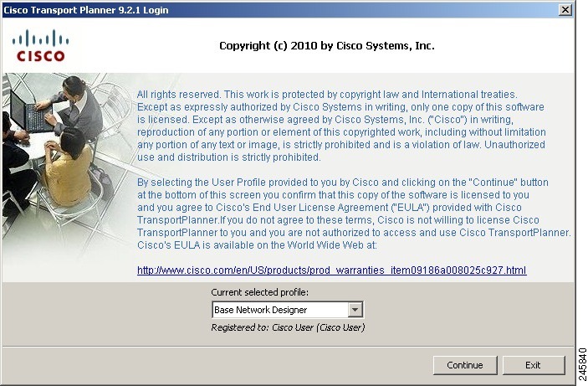Click the 'Current selected profile:' label
This screenshot has height=386, width=588.
tap(260, 292)
